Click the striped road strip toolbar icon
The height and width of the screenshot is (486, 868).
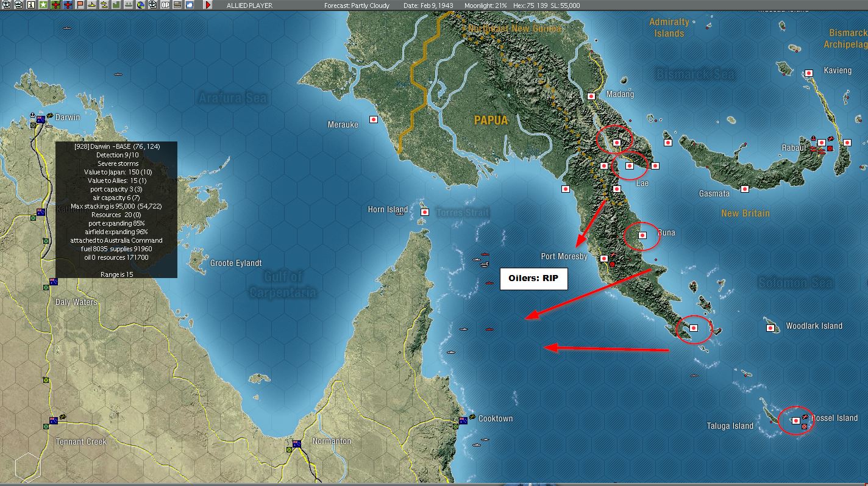tap(177, 5)
